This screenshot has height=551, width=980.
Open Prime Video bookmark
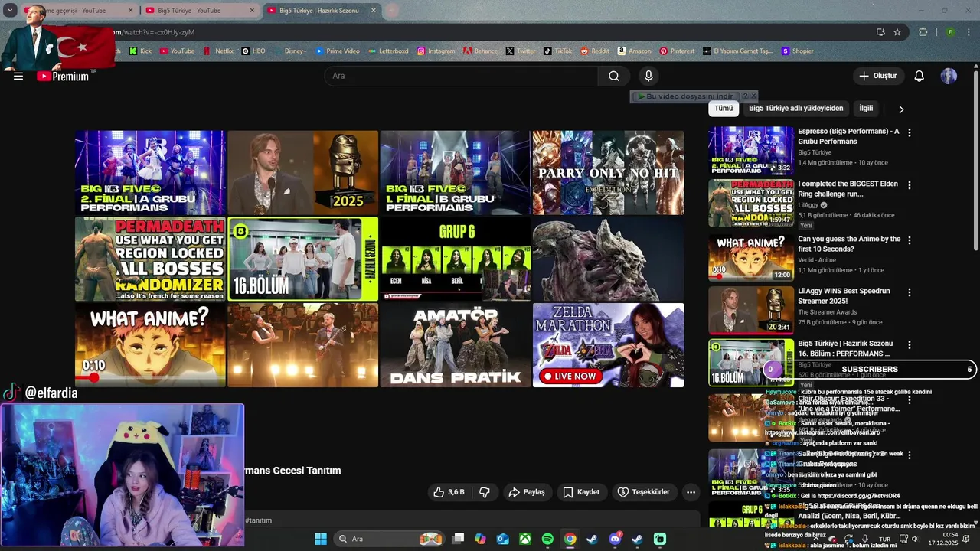[338, 51]
